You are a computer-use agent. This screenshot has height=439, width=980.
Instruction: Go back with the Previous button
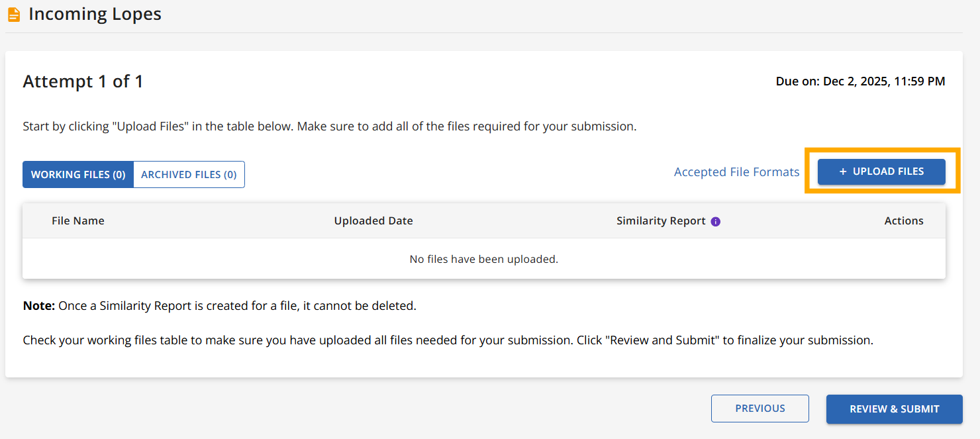(759, 409)
